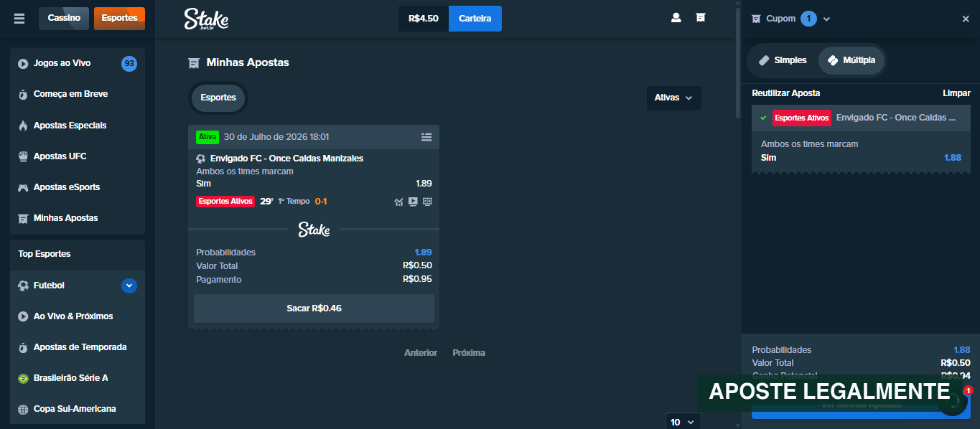
Task: Click the Futebol soccer ball icon
Action: point(24,286)
